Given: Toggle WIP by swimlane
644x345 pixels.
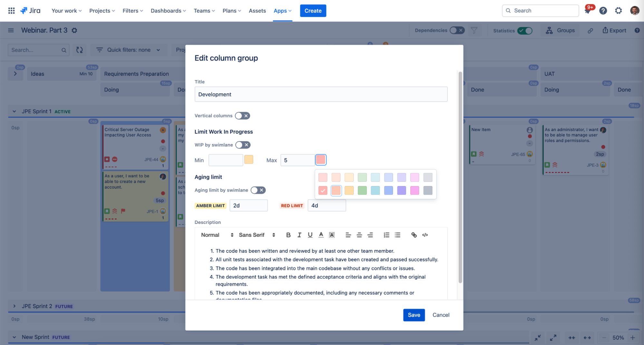Looking at the screenshot, I should click(x=243, y=145).
